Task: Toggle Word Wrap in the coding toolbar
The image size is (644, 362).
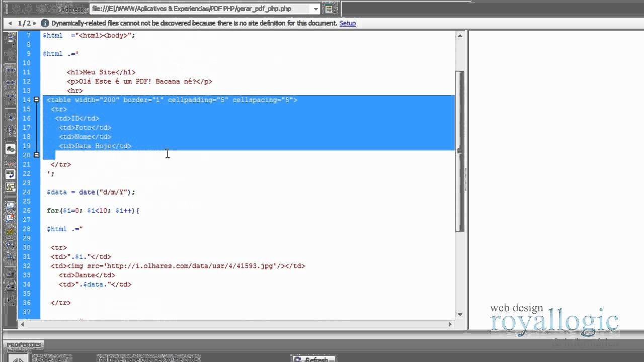Action: click(10, 174)
